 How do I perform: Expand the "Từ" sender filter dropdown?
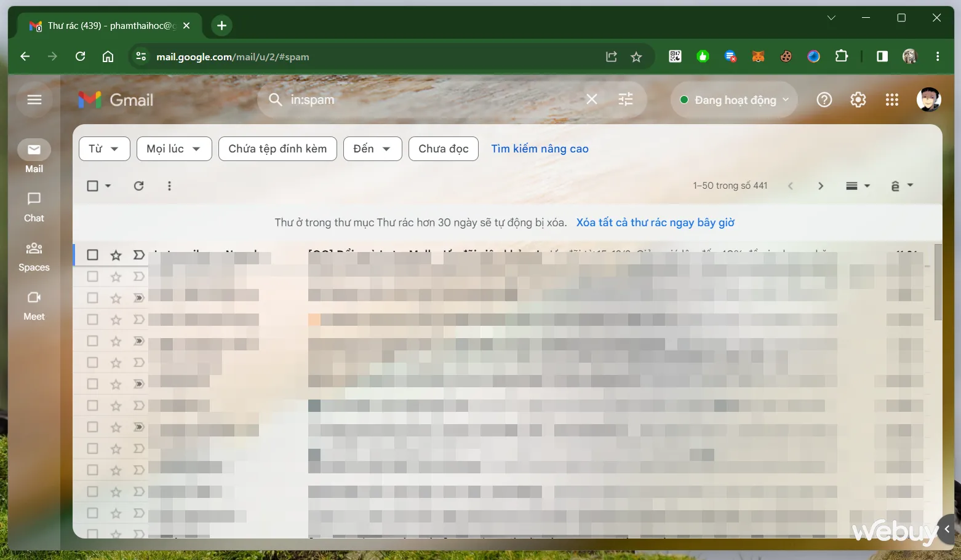click(x=104, y=149)
